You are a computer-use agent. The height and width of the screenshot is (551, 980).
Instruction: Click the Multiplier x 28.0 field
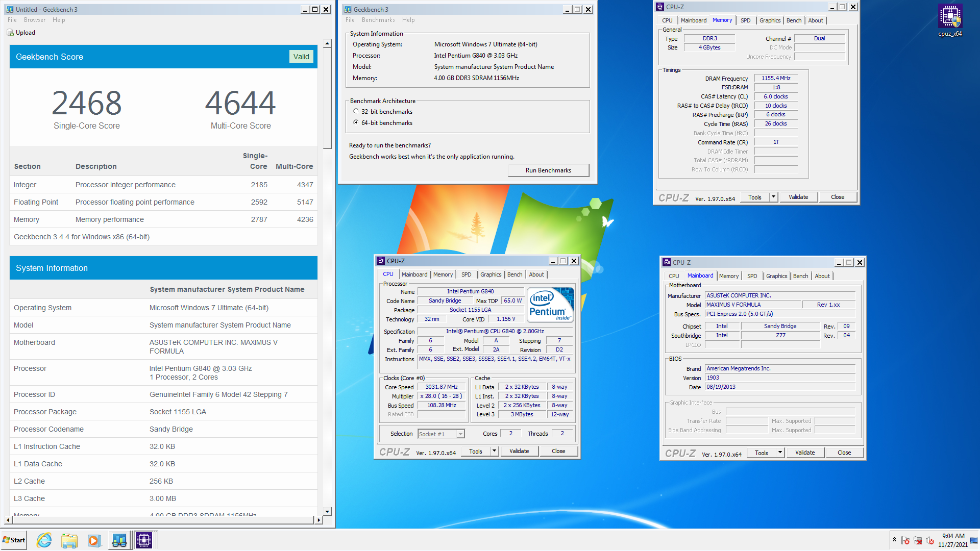tap(442, 396)
